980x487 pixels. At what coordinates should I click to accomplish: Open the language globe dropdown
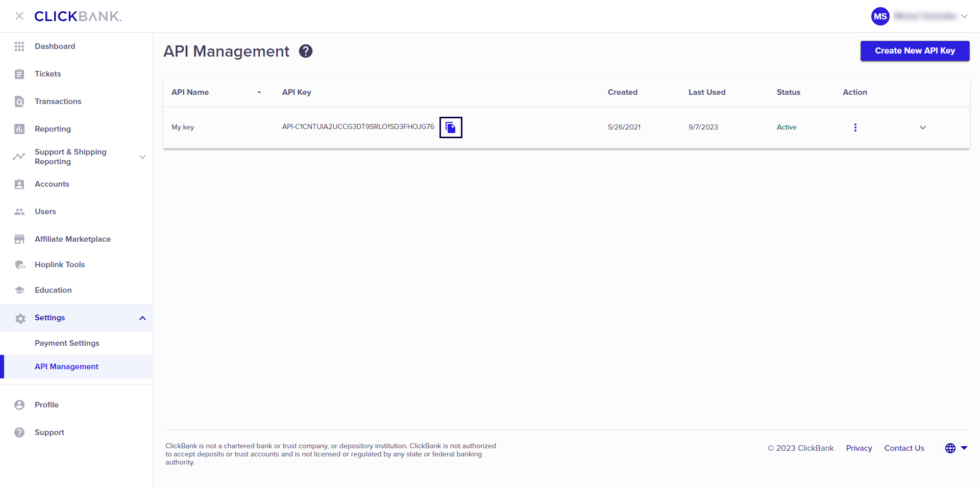coord(956,448)
